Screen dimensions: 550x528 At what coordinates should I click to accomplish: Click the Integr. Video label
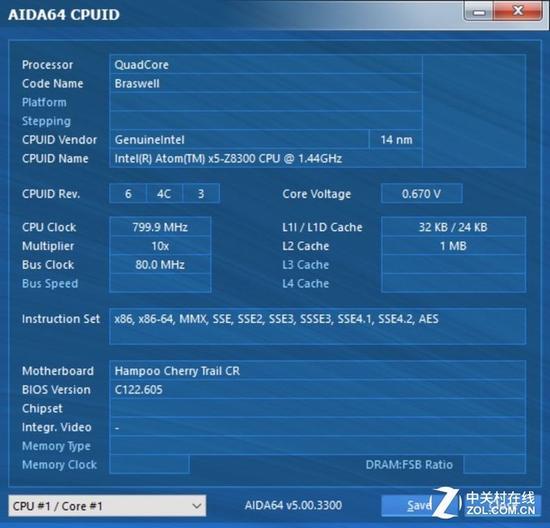click(x=56, y=427)
